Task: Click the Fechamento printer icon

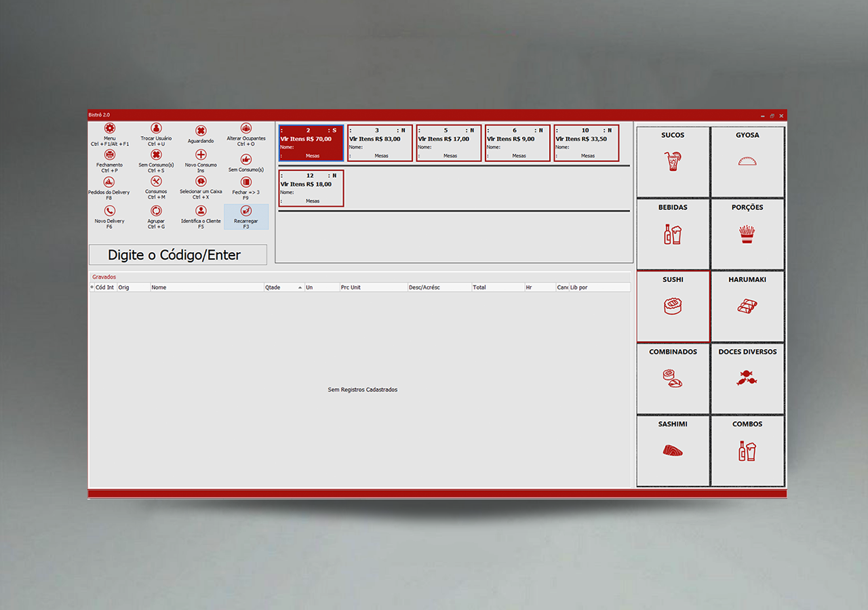Action: pyautogui.click(x=110, y=155)
